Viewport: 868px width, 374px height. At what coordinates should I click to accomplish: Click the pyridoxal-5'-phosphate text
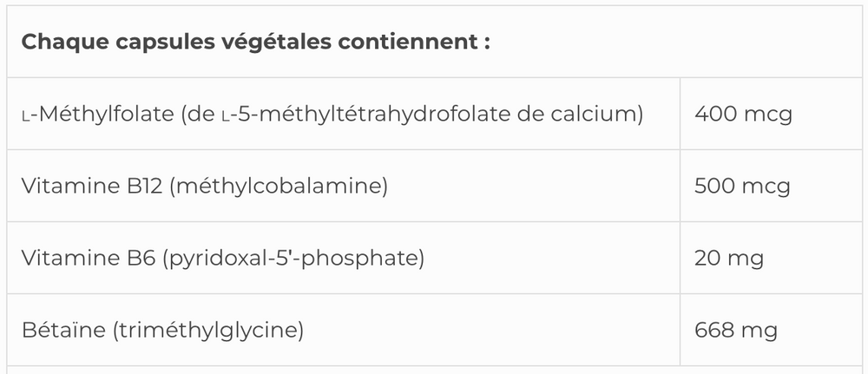tap(293, 258)
